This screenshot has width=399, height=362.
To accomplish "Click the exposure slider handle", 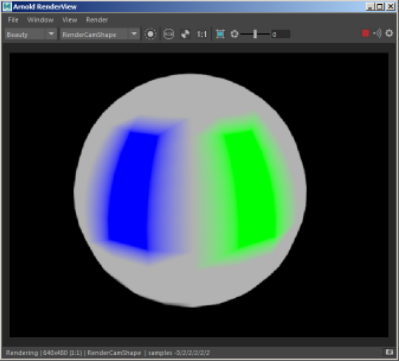I will coord(255,34).
